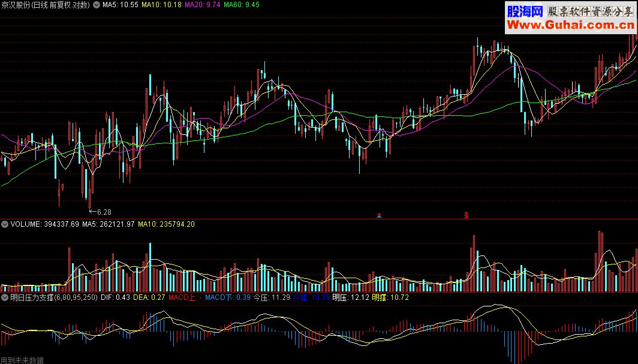
Task: Select the DIF: 0.43 value
Action: point(116,297)
